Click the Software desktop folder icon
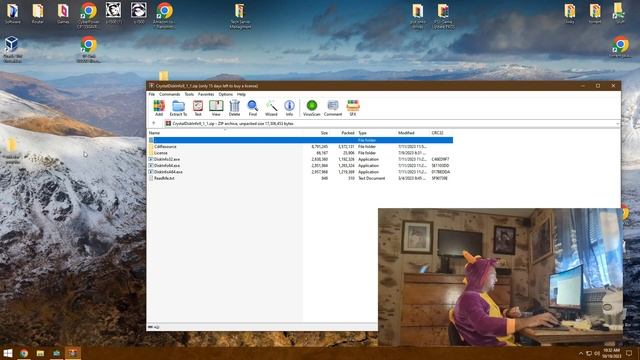Screen dimensions: 640x360 pos(12,14)
